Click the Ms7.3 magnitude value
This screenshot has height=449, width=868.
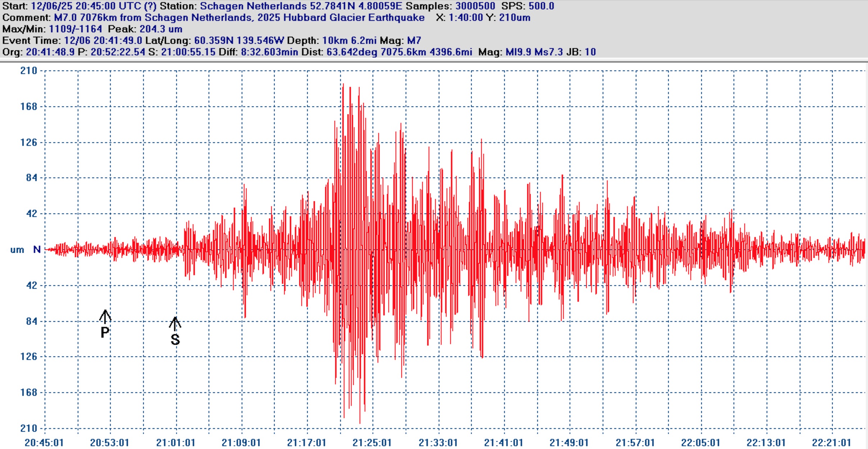pos(548,52)
